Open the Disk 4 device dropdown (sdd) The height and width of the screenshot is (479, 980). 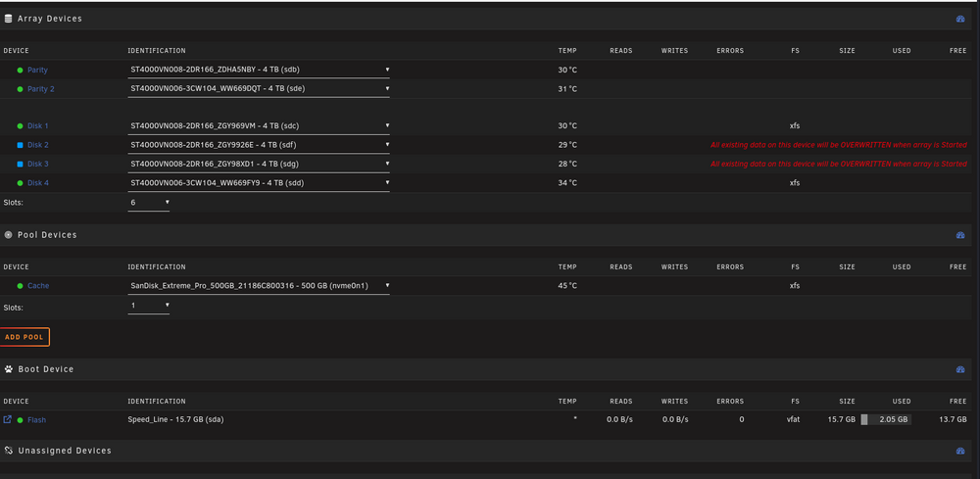click(259, 183)
